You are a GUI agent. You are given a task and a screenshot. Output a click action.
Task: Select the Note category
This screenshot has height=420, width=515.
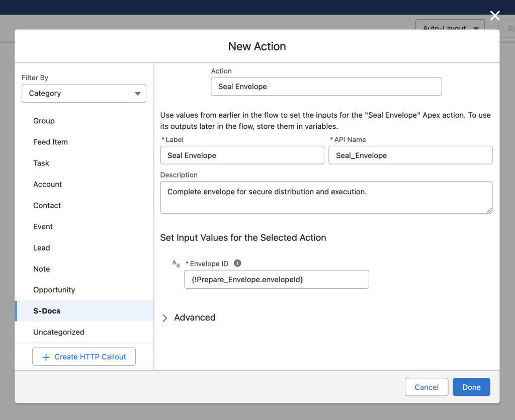pyautogui.click(x=41, y=269)
